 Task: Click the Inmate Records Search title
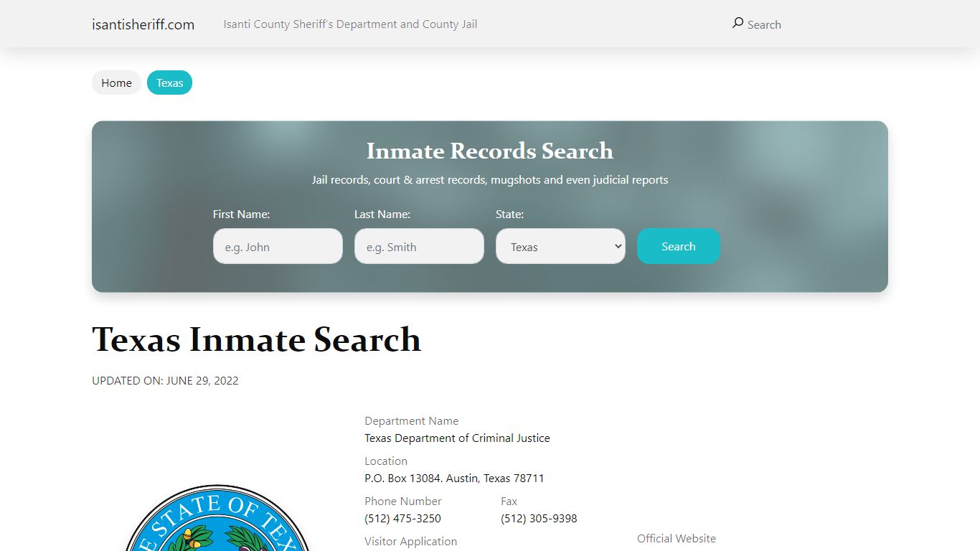[490, 151]
